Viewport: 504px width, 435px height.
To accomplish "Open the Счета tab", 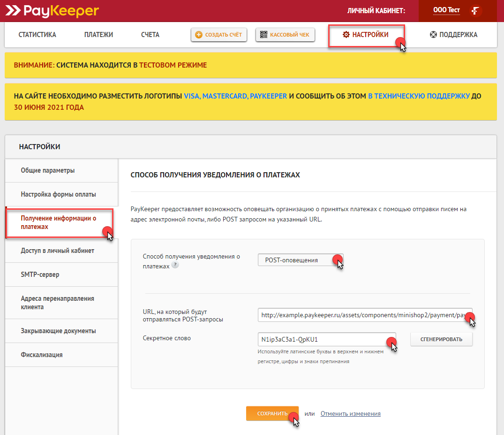I will click(150, 35).
